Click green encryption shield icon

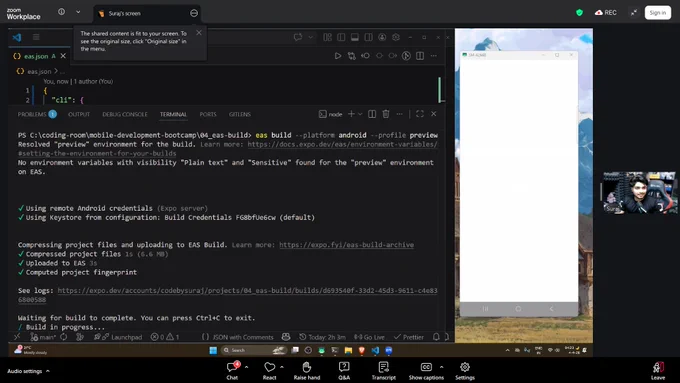pos(579,13)
